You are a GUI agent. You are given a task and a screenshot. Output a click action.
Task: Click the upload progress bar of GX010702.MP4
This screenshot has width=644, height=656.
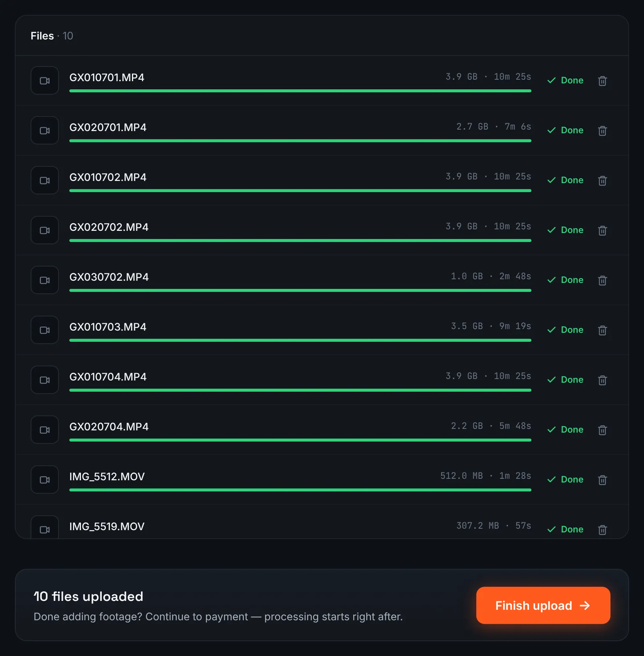tap(300, 191)
